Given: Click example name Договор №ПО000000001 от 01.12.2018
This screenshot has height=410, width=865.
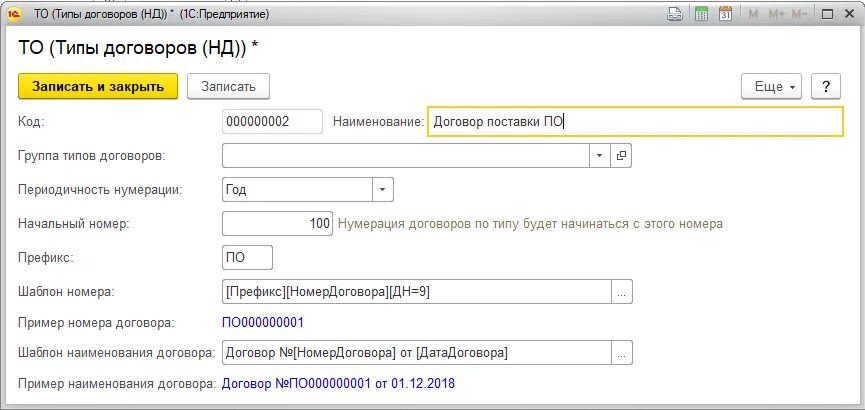Looking at the screenshot, I should click(x=339, y=384).
